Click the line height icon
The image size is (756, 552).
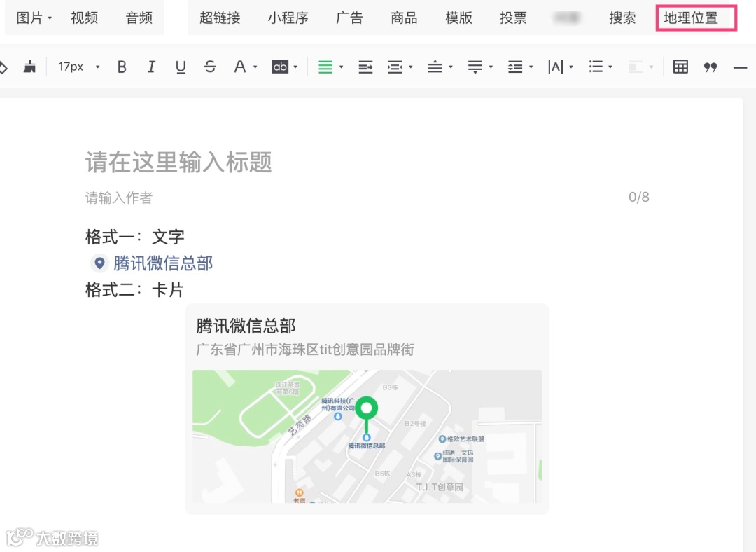(515, 67)
